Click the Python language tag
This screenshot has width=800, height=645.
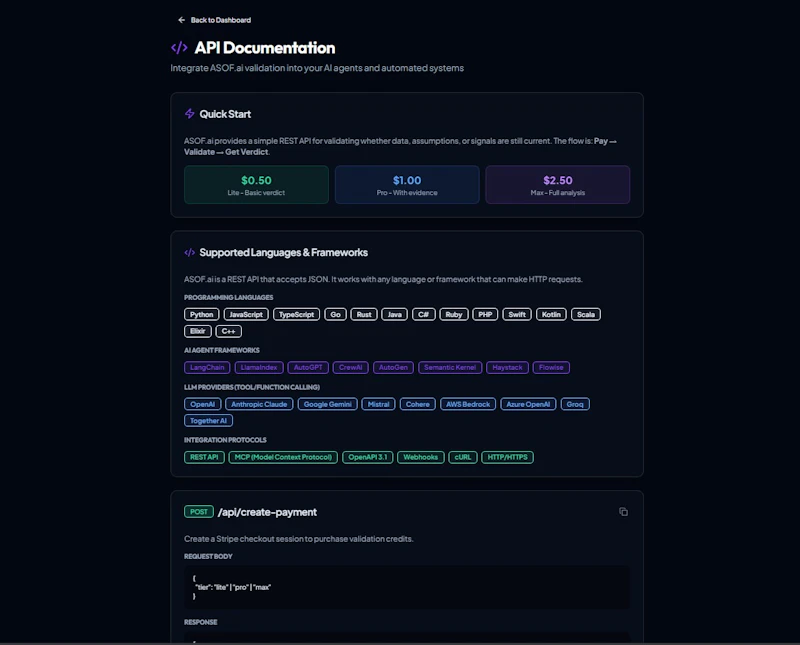point(202,314)
